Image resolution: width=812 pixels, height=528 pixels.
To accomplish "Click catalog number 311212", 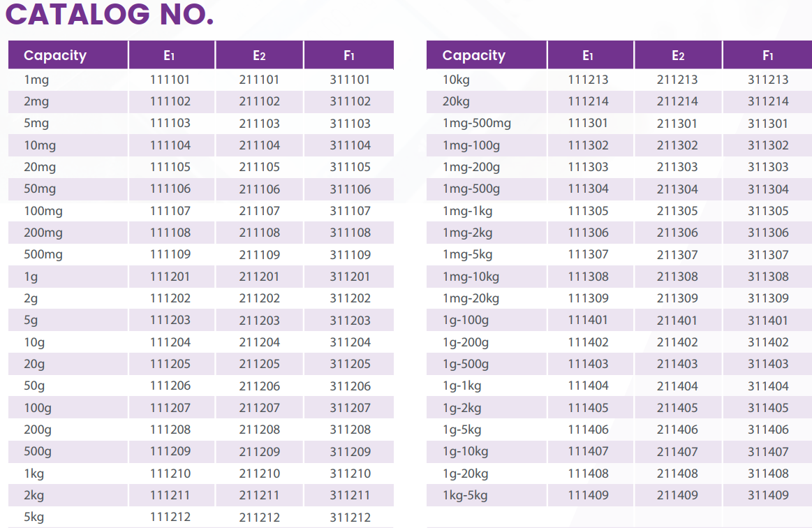I will click(350, 518).
